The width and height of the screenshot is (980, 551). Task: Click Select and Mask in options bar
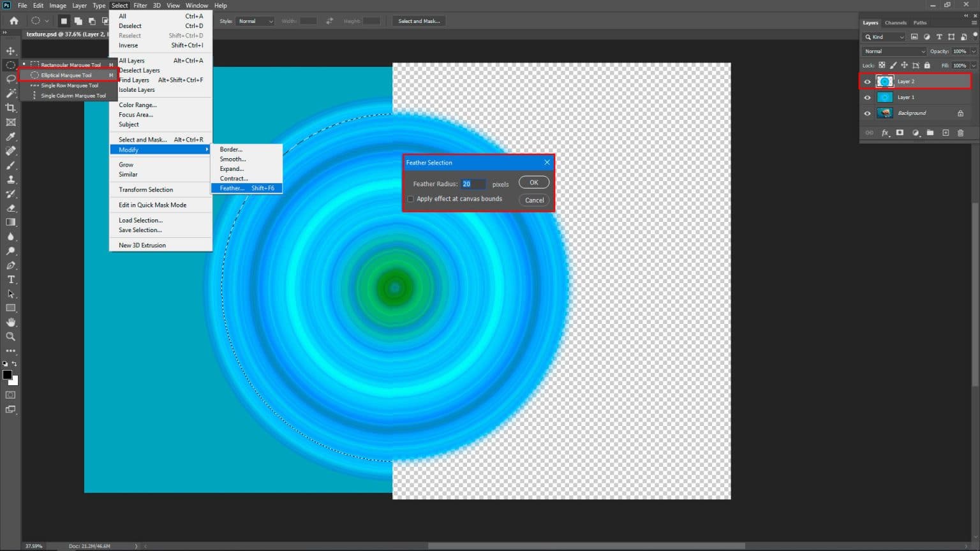coord(418,20)
